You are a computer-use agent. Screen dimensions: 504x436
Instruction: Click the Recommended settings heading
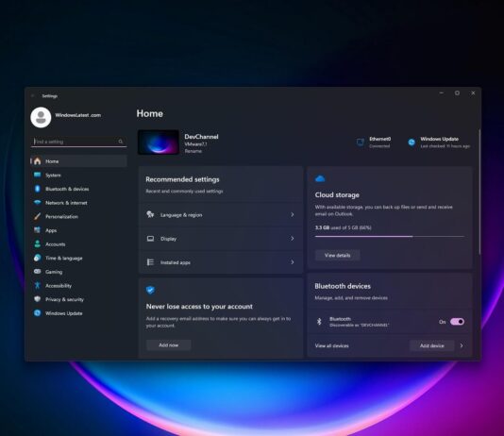pos(182,179)
